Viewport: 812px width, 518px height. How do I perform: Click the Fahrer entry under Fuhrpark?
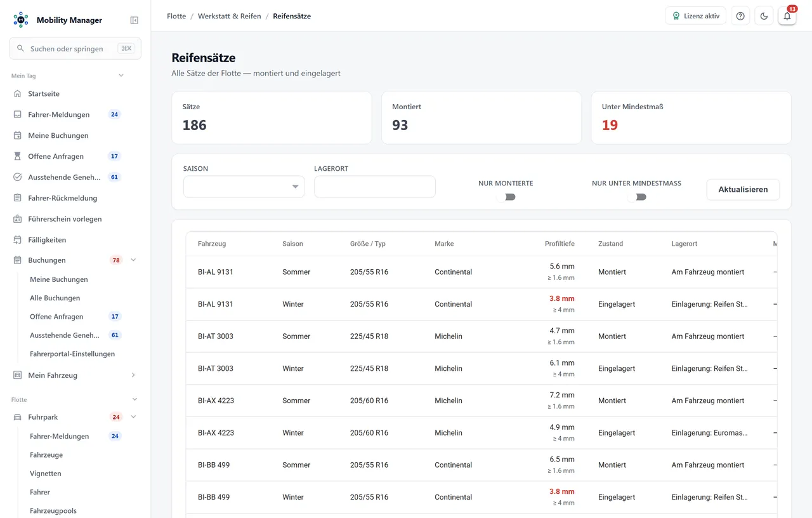coord(40,493)
